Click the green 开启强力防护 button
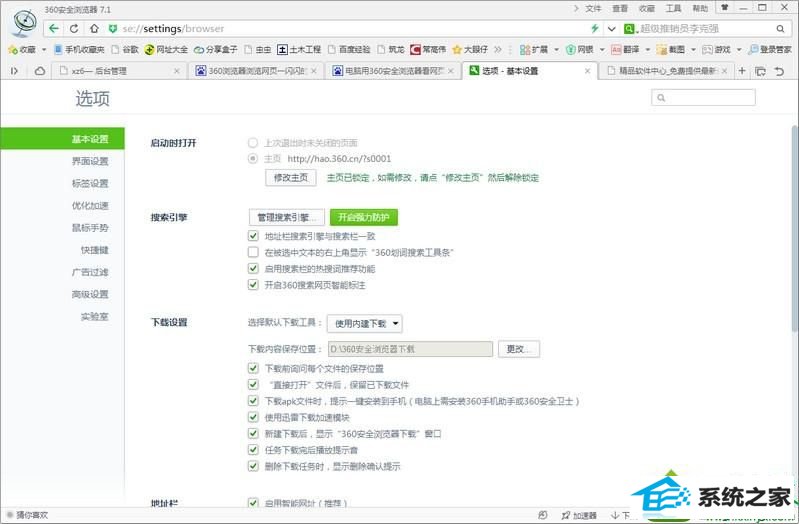 pyautogui.click(x=364, y=217)
